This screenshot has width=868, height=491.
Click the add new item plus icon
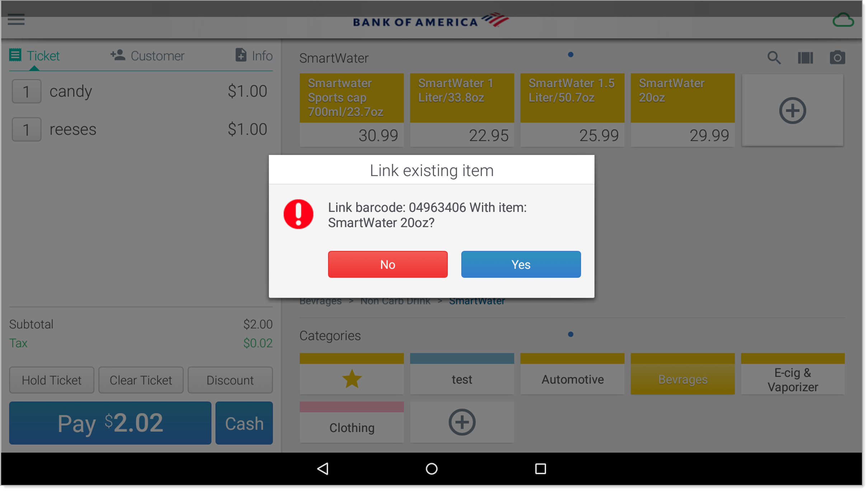coord(793,110)
